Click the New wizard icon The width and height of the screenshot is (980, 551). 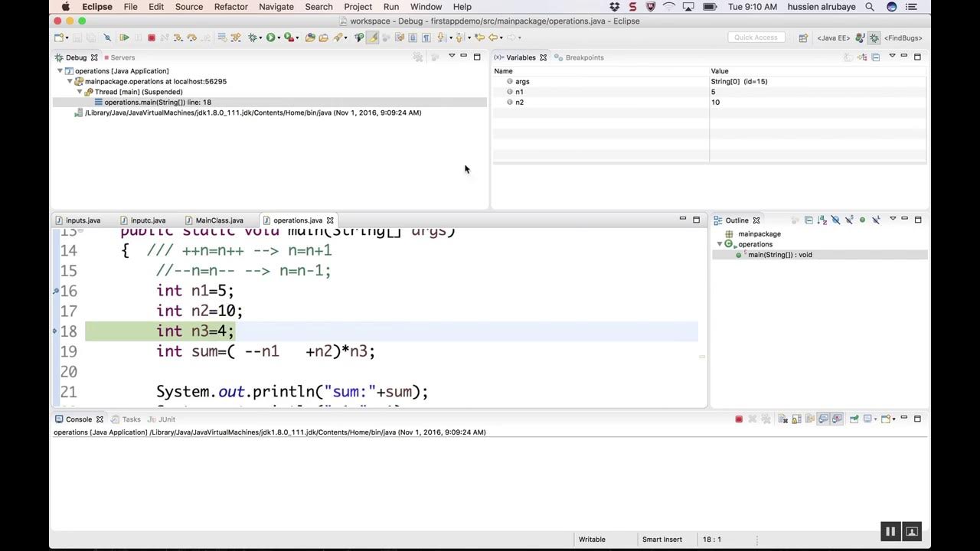coord(58,37)
